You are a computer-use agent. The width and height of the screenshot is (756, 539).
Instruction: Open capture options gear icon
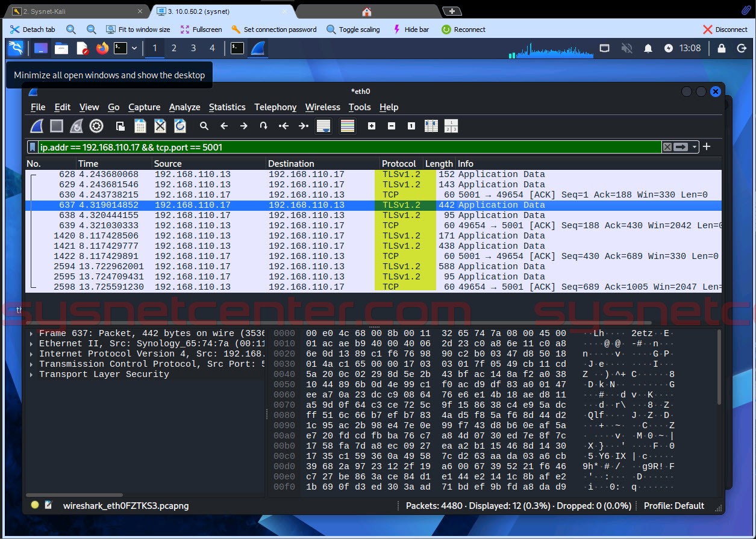96,126
